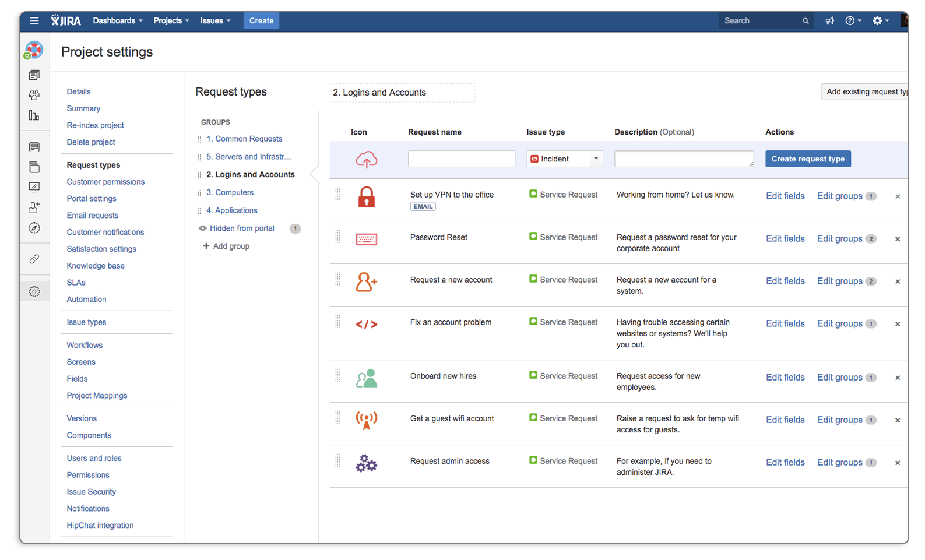Click Create request type button

(x=808, y=159)
